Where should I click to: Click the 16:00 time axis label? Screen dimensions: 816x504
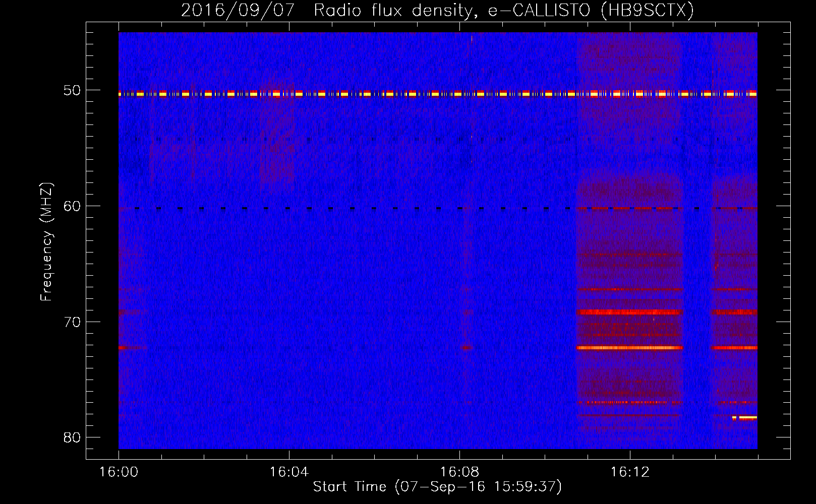click(x=119, y=472)
